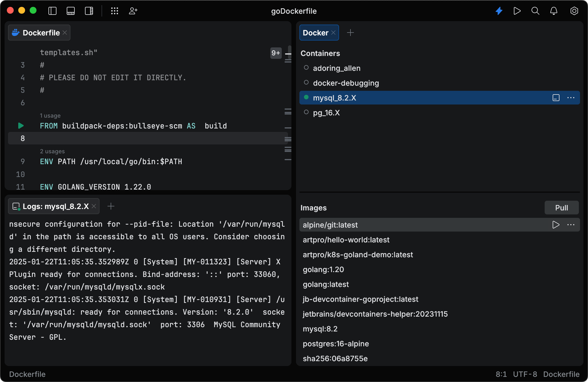
Task: Toggle the left panel visibility
Action: pos(52,11)
